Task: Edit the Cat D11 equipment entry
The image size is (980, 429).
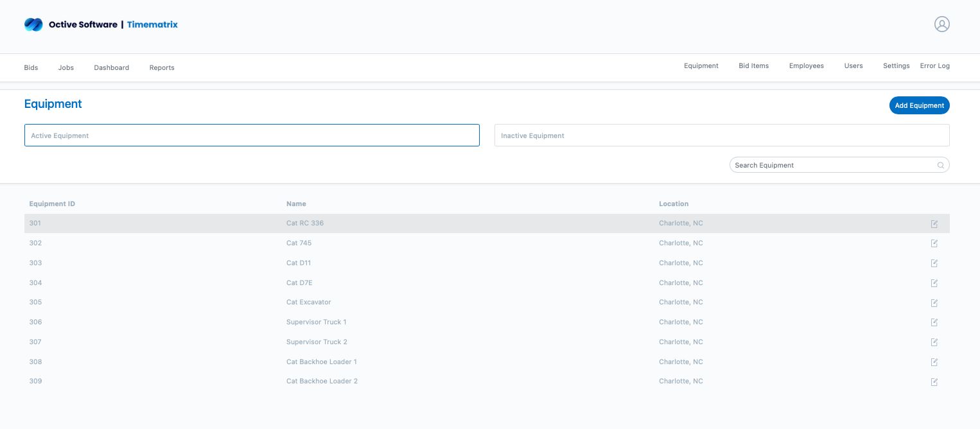Action: 934,263
